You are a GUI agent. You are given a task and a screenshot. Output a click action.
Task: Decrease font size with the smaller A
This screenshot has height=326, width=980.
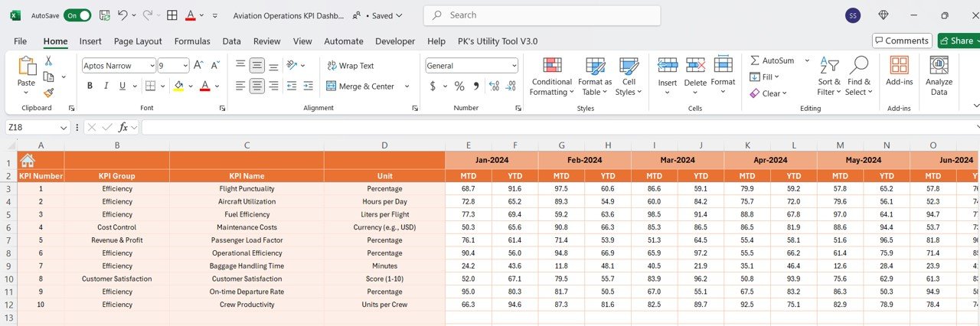point(214,66)
